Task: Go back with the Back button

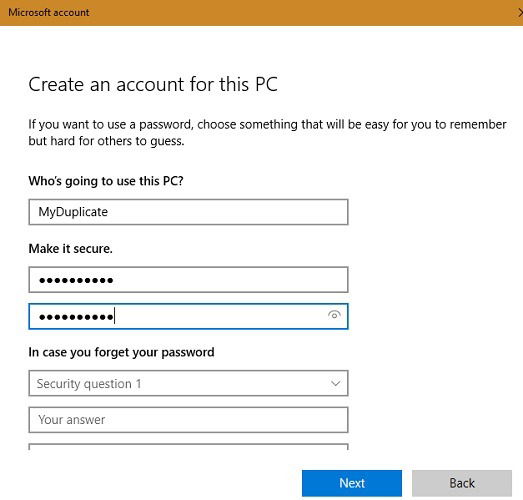Action: click(x=462, y=483)
